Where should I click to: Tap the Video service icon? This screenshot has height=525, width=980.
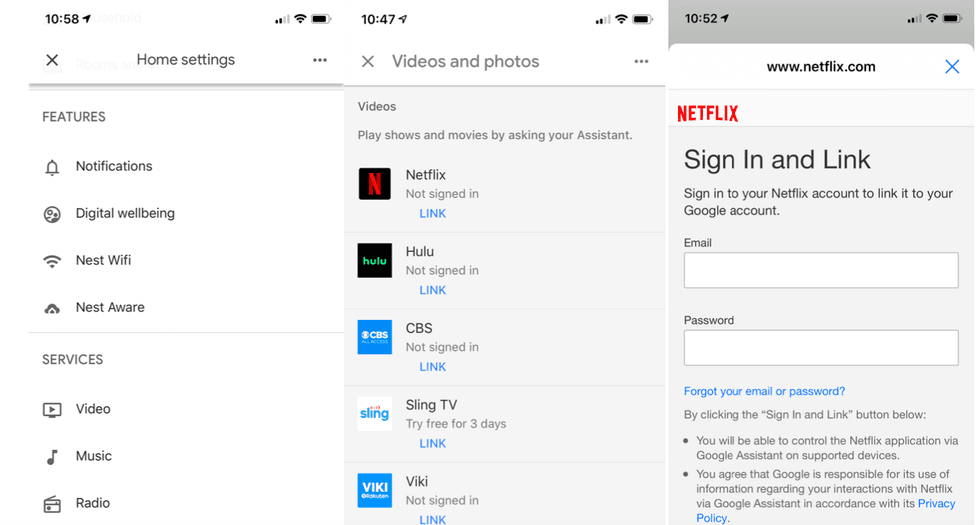[x=52, y=409]
